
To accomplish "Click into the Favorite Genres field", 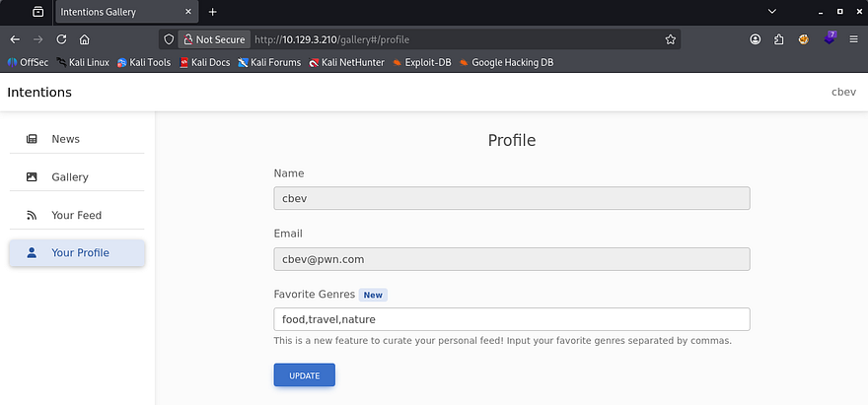I will 511,319.
